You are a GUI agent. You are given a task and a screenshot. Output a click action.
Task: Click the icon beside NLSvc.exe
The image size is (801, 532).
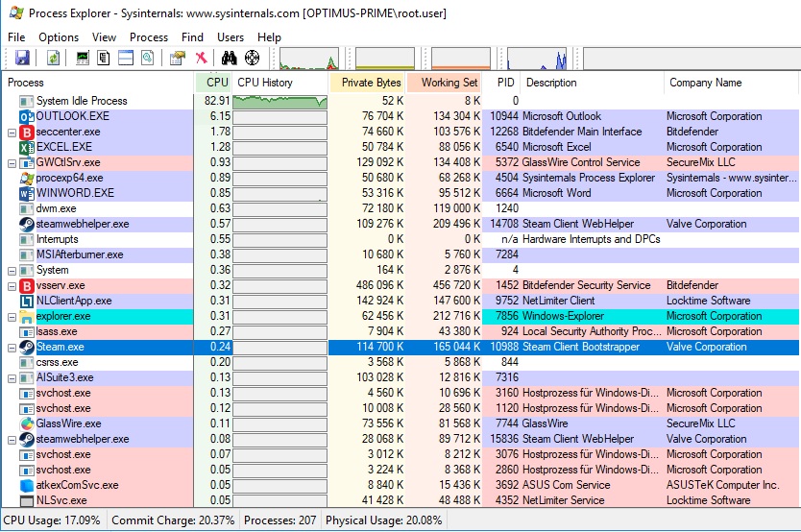27,501
